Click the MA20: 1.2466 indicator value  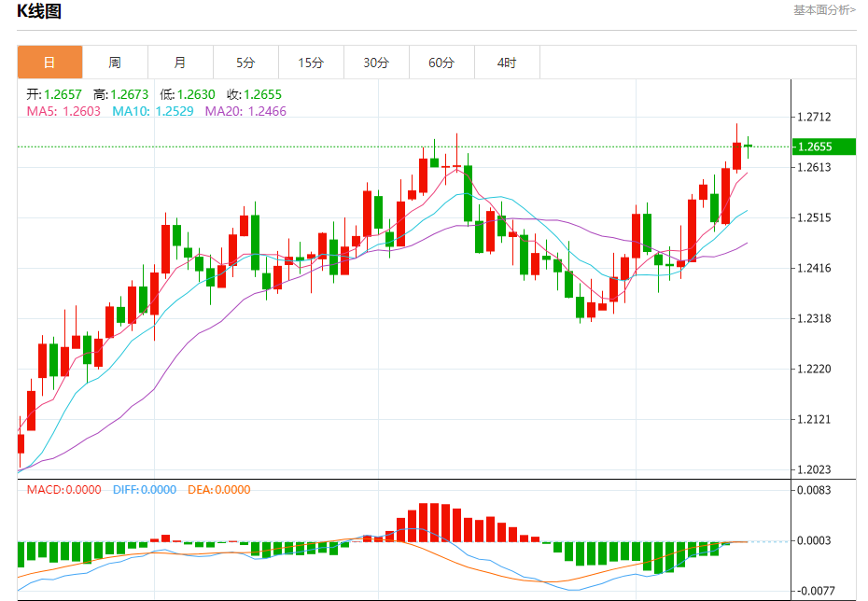(x=245, y=111)
